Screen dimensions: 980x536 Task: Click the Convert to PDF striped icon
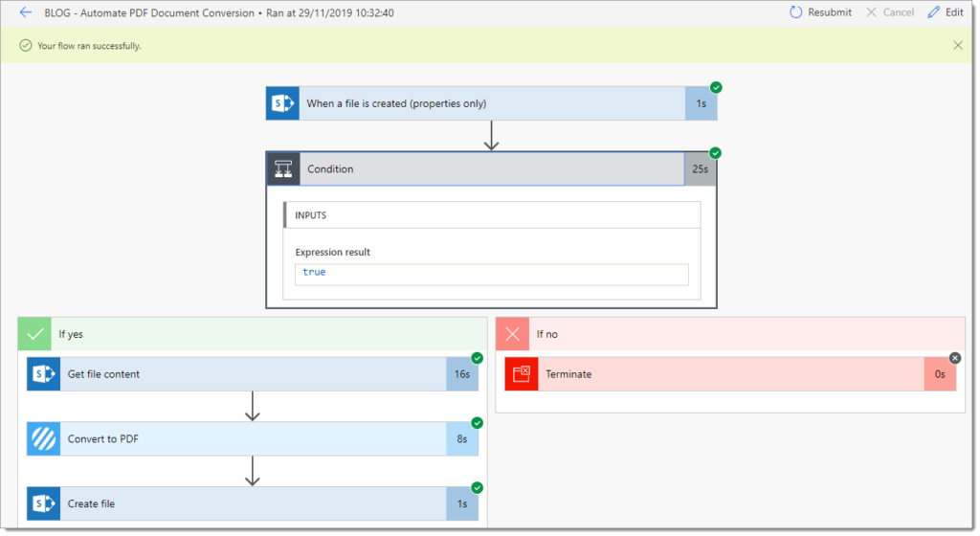pos(44,438)
